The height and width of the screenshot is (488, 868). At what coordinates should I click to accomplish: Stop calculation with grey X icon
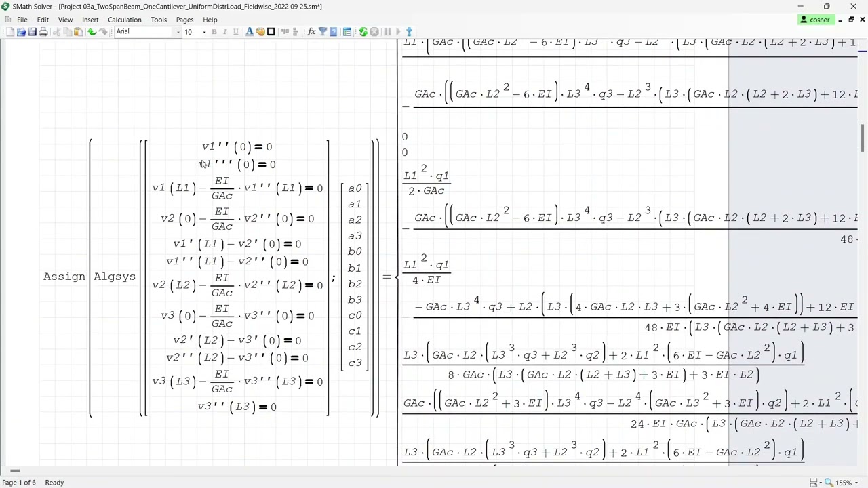tap(374, 32)
